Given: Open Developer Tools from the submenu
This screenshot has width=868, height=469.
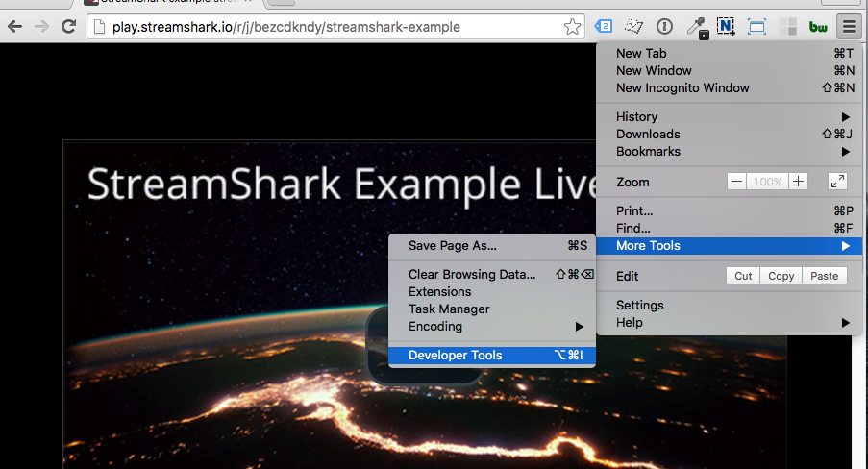Looking at the screenshot, I should (492, 355).
